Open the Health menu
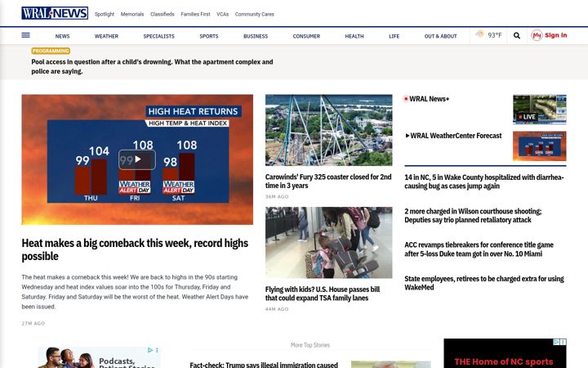The height and width of the screenshot is (368, 588). [354, 37]
